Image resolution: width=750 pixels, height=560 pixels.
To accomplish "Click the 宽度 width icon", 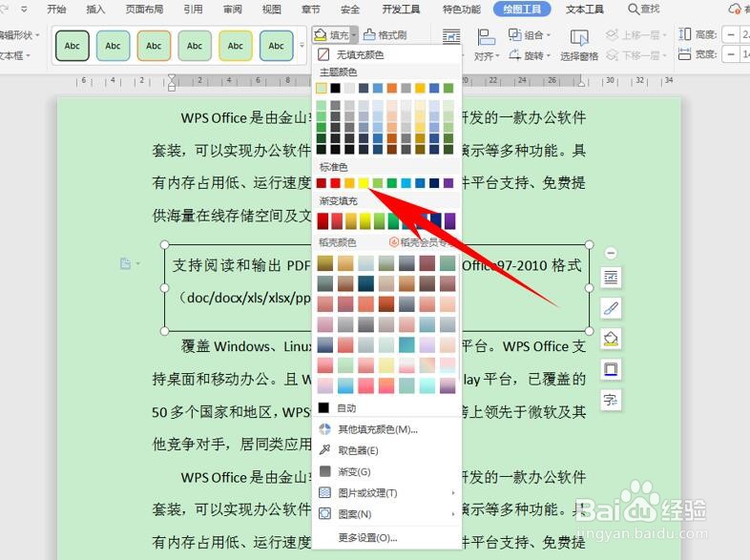I will pyautogui.click(x=685, y=54).
